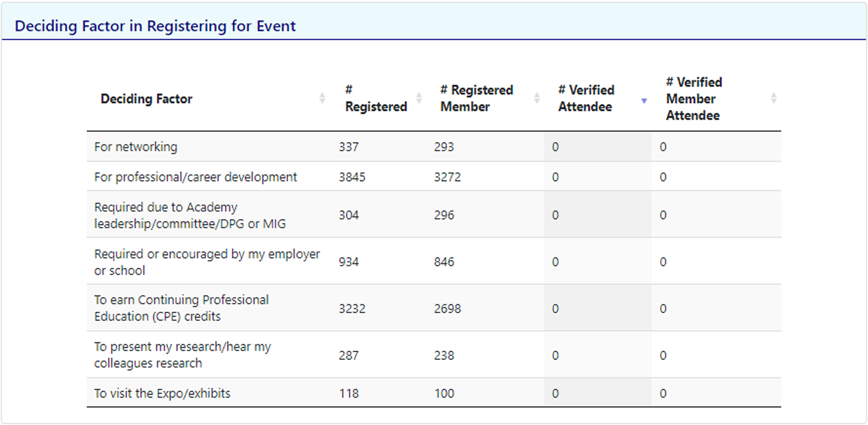The width and height of the screenshot is (868, 425).
Task: Select the For networking row
Action: [433, 146]
